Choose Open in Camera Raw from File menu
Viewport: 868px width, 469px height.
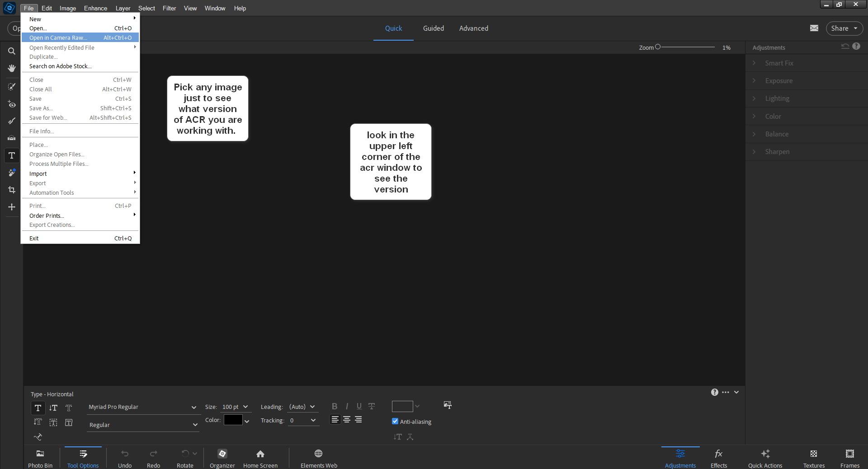click(x=58, y=38)
